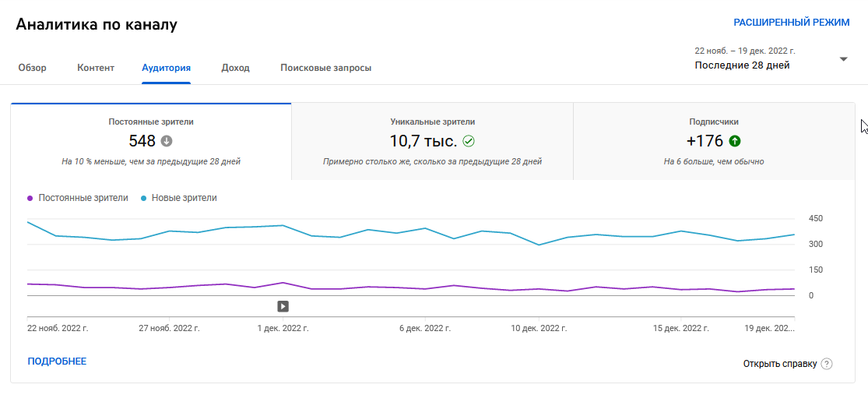The image size is (868, 395).
Task: Click the На 10 % меньше comparison text
Action: coord(151,162)
